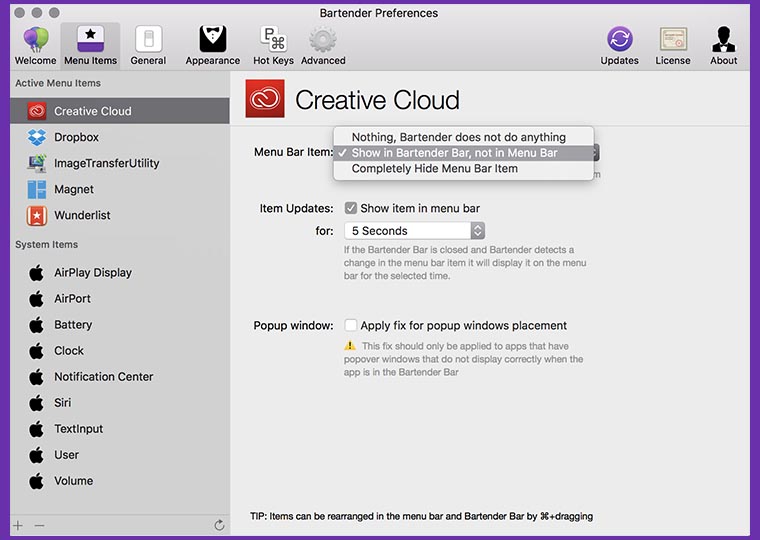
Task: Uncheck Show item in menu bar
Action: click(x=351, y=209)
